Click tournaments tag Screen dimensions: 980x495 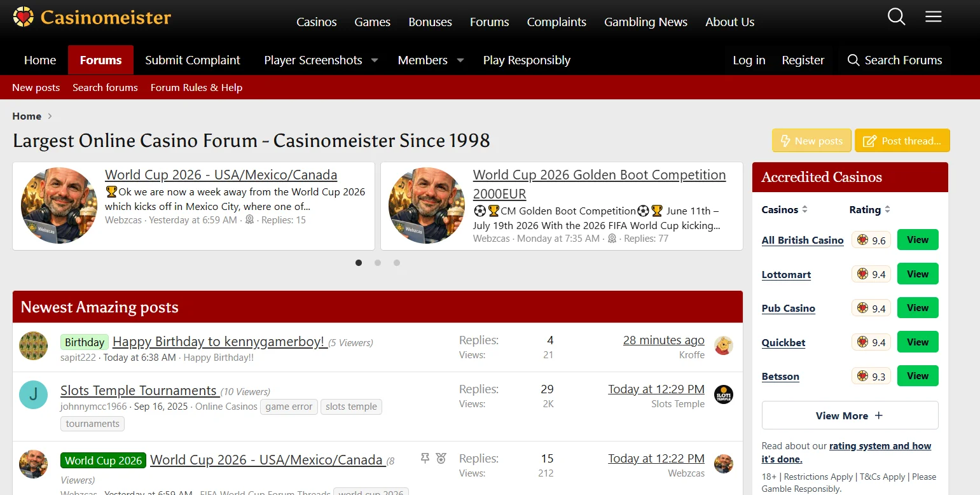pyautogui.click(x=93, y=424)
